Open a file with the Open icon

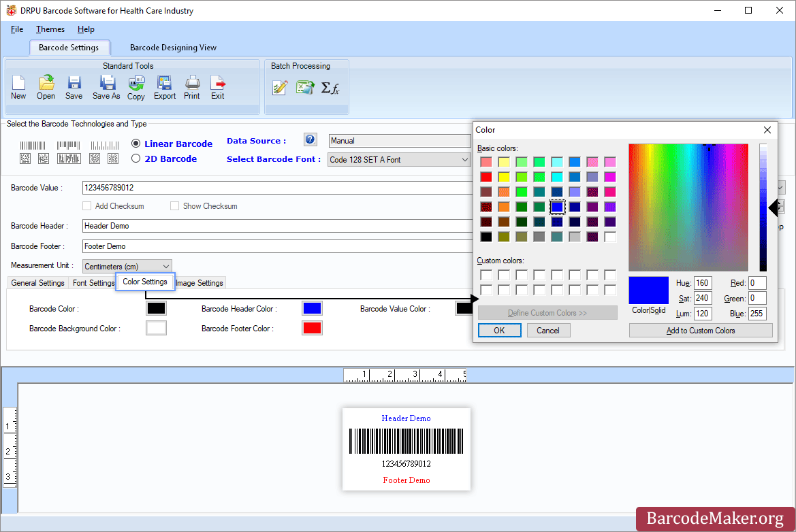(46, 87)
